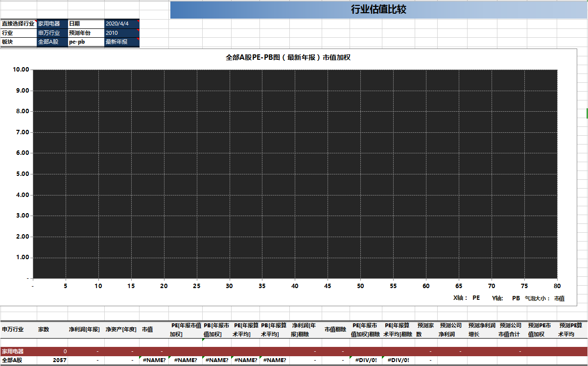Select the 2020/4/4 date cell
This screenshot has height=366, width=588.
122,24
